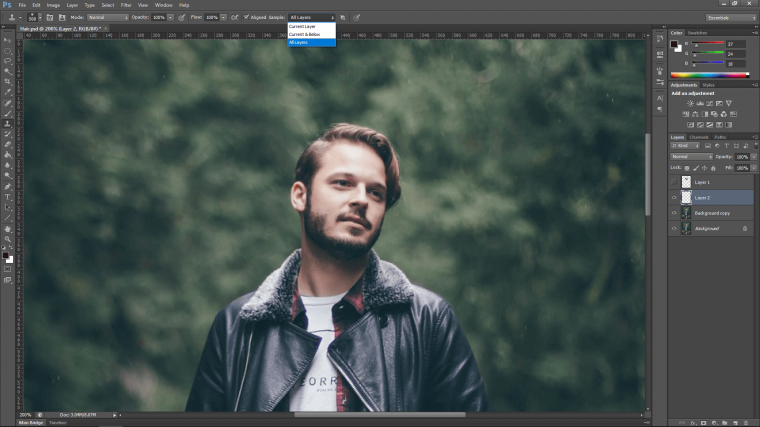Add a Hue/Saturation adjustment

685,114
